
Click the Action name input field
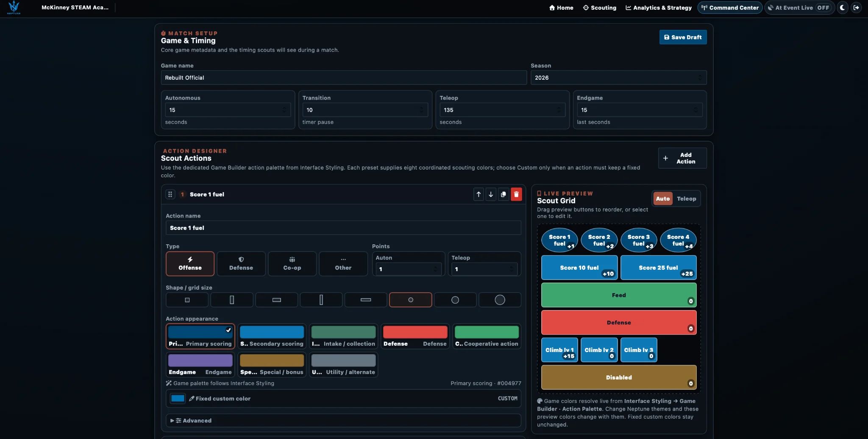[x=343, y=228]
